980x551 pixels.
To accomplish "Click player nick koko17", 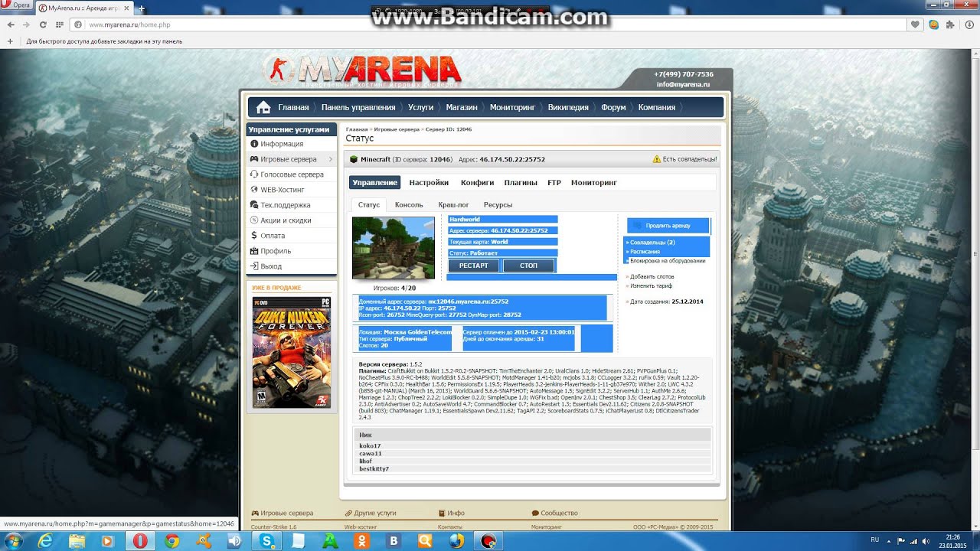I will (x=370, y=445).
